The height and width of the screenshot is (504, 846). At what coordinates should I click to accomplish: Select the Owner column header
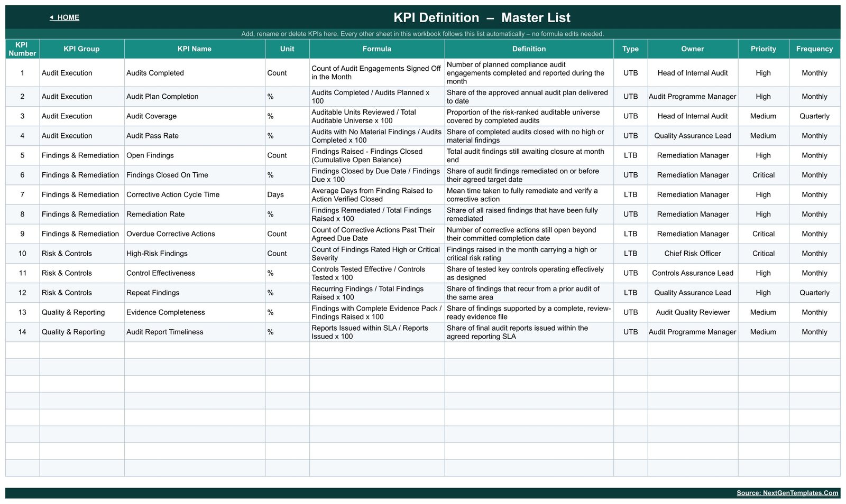[x=693, y=49]
